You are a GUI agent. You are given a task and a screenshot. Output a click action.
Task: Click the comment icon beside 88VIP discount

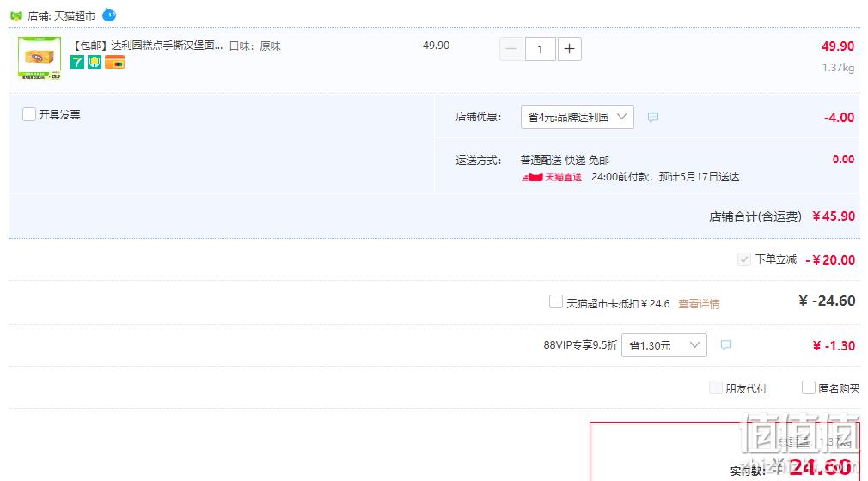pos(725,345)
